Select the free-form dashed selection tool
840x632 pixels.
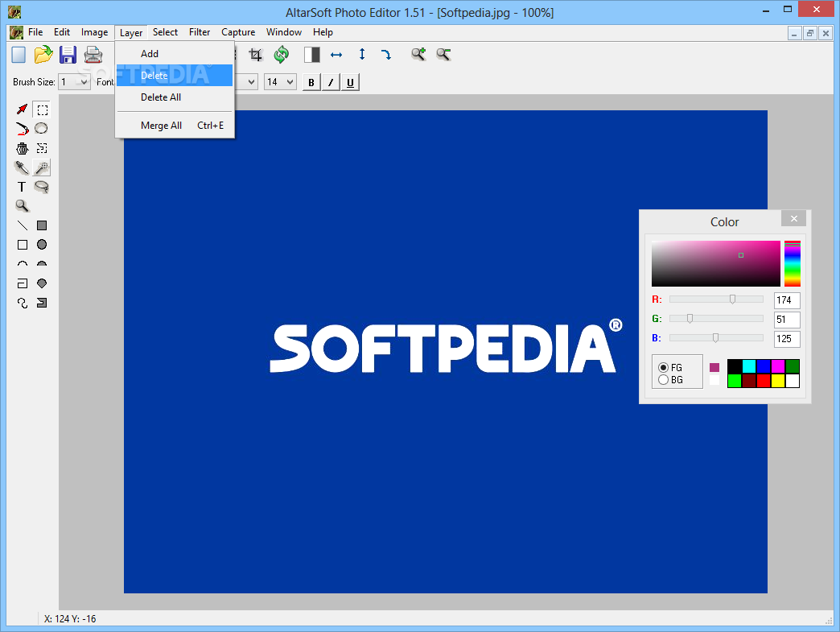point(42,148)
